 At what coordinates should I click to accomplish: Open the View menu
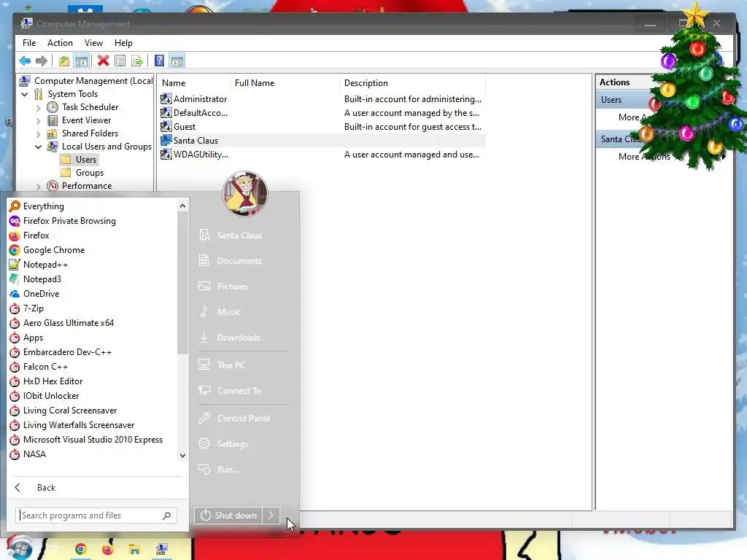click(94, 43)
